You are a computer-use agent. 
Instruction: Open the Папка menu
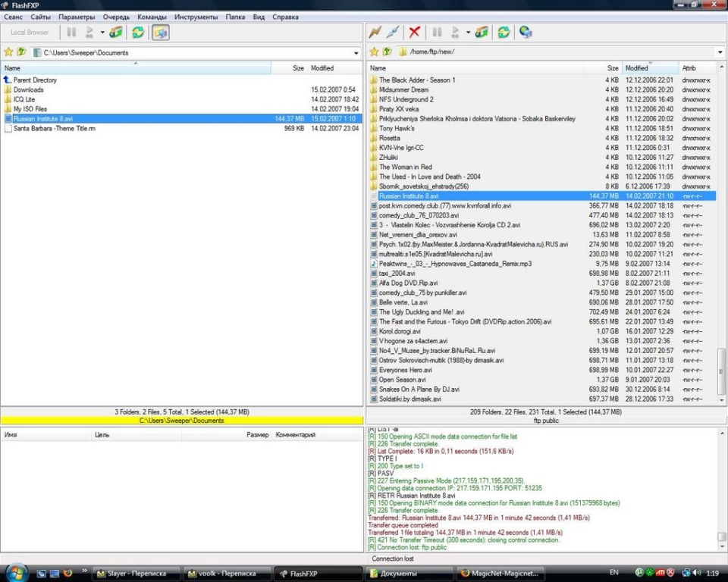[235, 17]
